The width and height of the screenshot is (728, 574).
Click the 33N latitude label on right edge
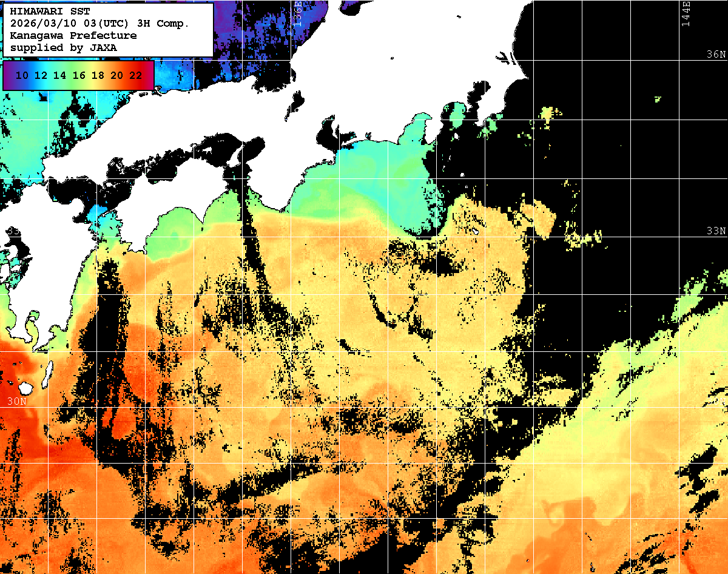(716, 231)
